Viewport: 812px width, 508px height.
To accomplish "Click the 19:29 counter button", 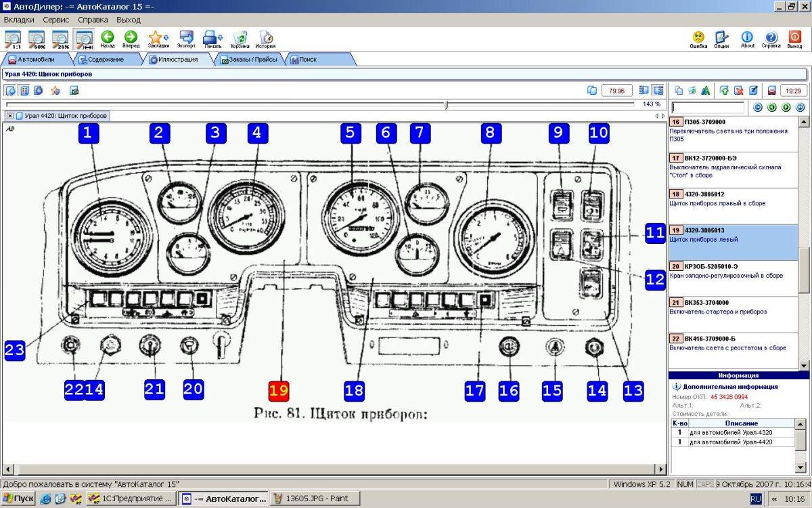I will [x=794, y=90].
